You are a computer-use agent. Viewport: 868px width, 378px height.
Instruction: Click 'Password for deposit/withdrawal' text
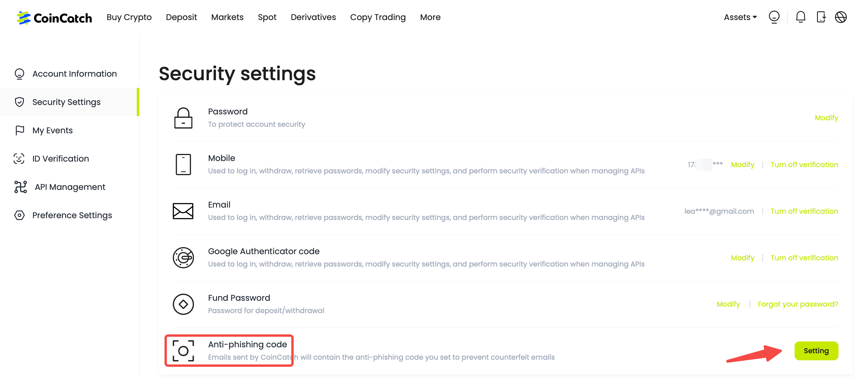[x=266, y=310]
